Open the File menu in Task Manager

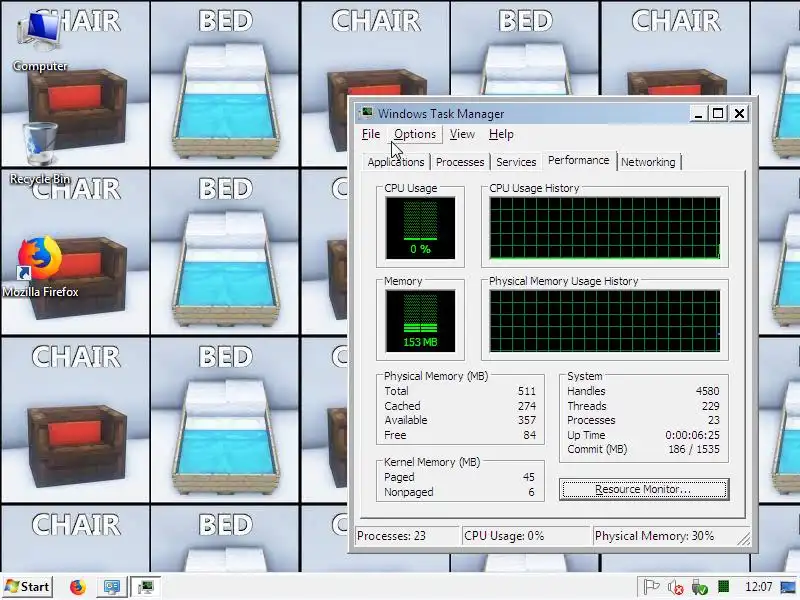coord(371,134)
